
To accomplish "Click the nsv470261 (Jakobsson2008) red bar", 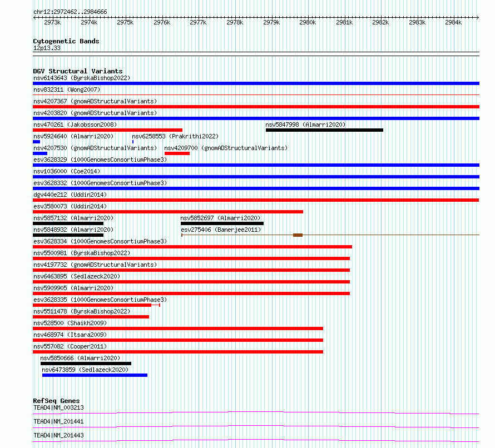I will point(108,130).
